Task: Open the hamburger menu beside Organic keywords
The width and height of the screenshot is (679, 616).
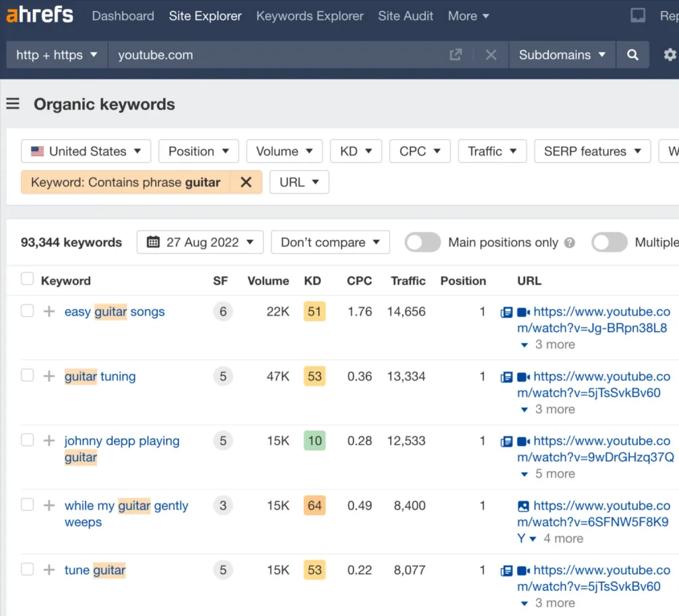Action: (x=13, y=104)
